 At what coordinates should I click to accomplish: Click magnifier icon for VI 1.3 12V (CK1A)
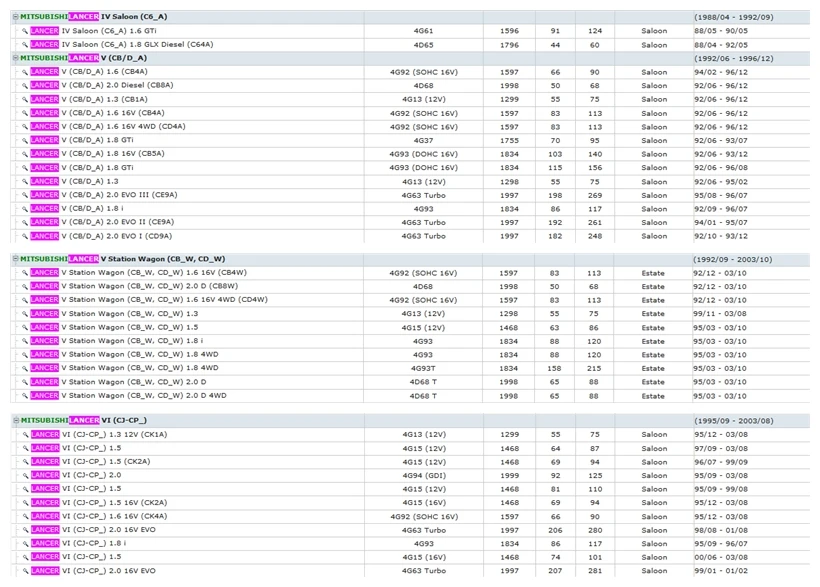click(25, 435)
